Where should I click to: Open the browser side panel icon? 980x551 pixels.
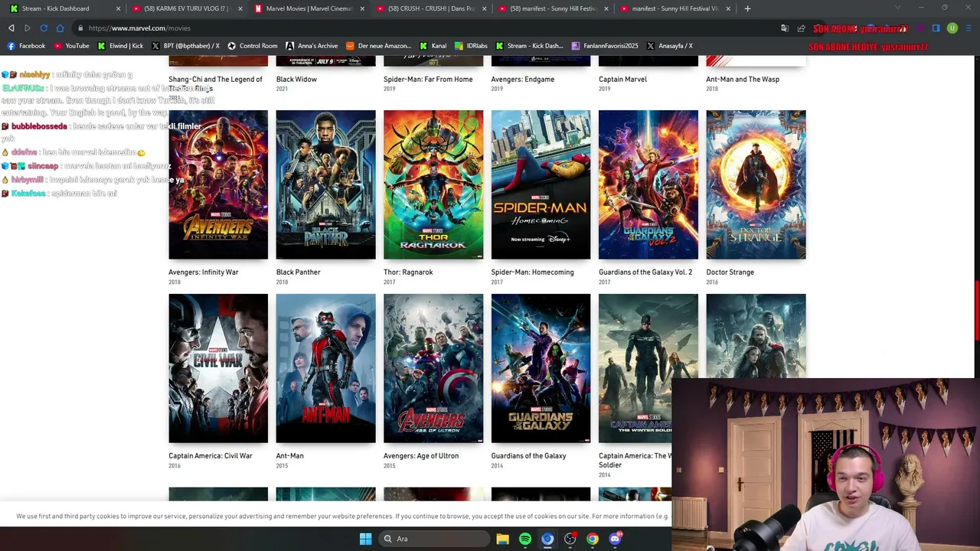click(x=936, y=28)
